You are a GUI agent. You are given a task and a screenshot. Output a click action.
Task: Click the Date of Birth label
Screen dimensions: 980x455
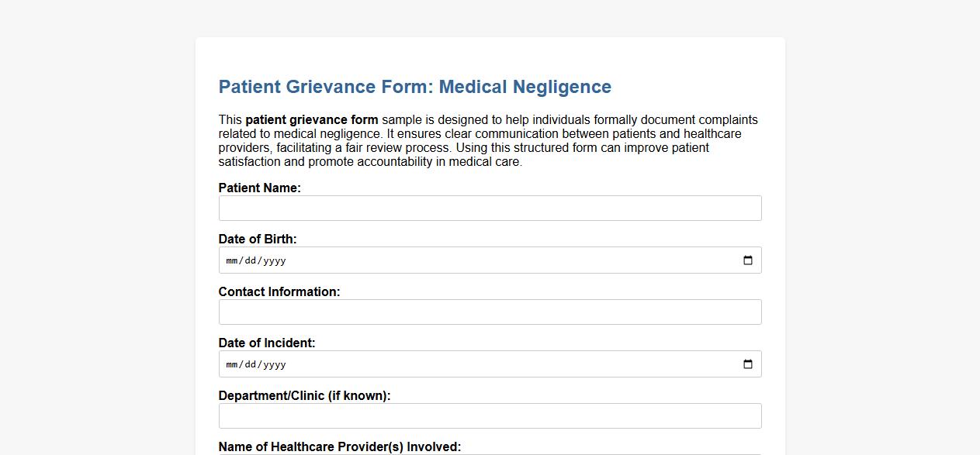coord(257,239)
